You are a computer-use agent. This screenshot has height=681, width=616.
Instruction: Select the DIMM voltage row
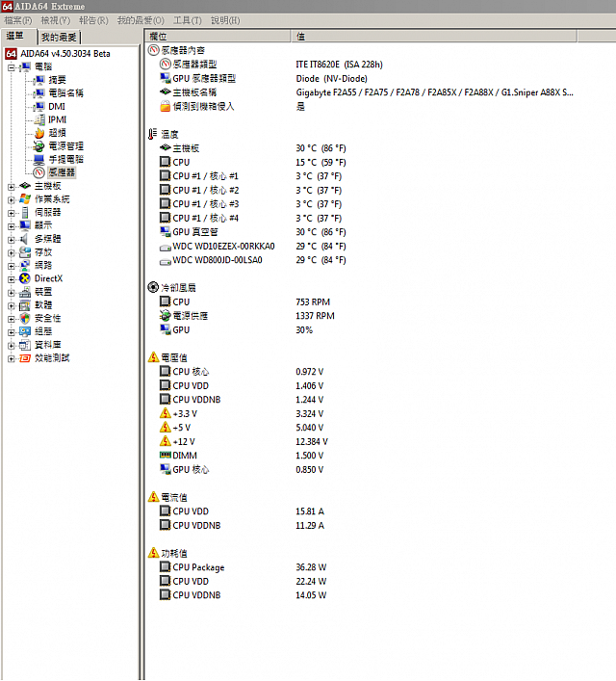[242, 456]
